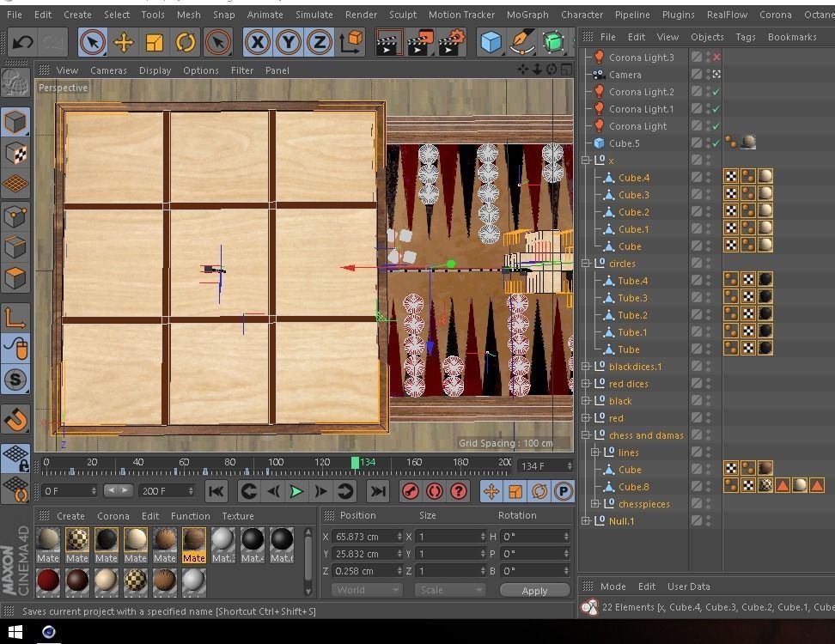Image resolution: width=835 pixels, height=644 pixels.
Task: Select Points mode icon
Action: (15, 216)
